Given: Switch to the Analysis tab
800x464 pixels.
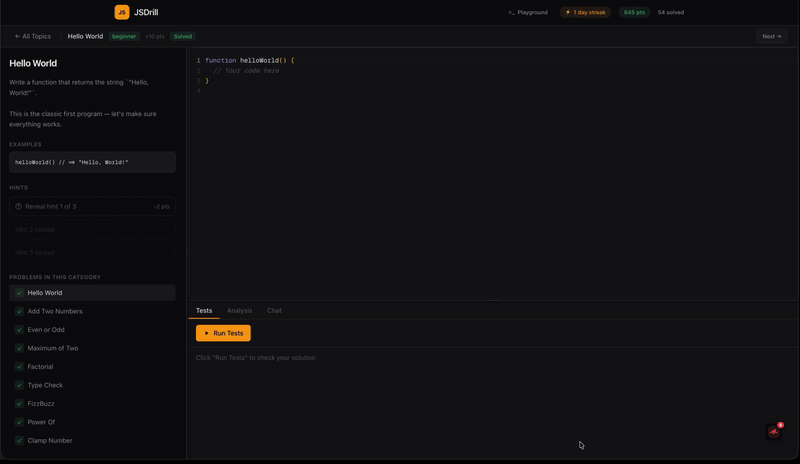Looking at the screenshot, I should pos(239,310).
